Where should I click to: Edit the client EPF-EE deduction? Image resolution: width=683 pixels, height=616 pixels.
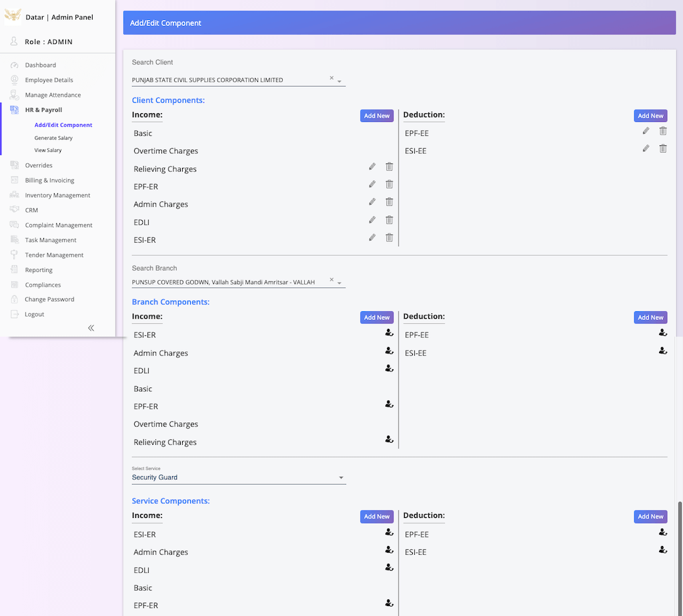[646, 131]
